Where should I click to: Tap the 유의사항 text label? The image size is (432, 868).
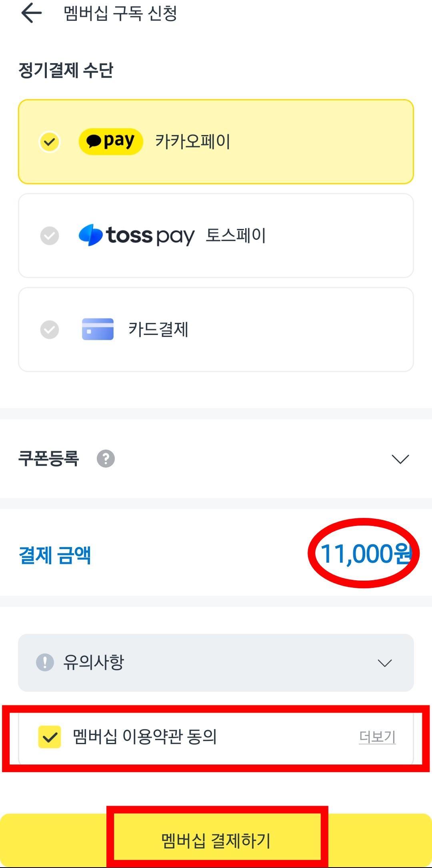coord(94,662)
